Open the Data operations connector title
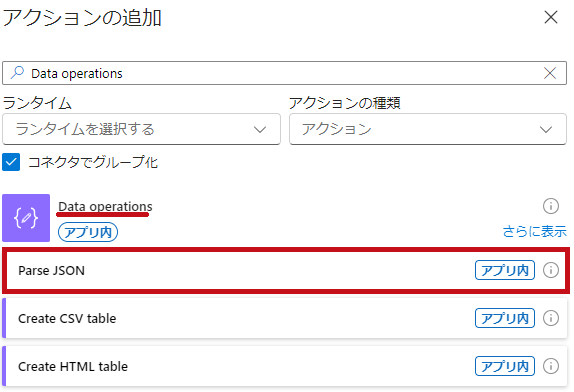Screen dimensions: 574x392 [x=105, y=206]
